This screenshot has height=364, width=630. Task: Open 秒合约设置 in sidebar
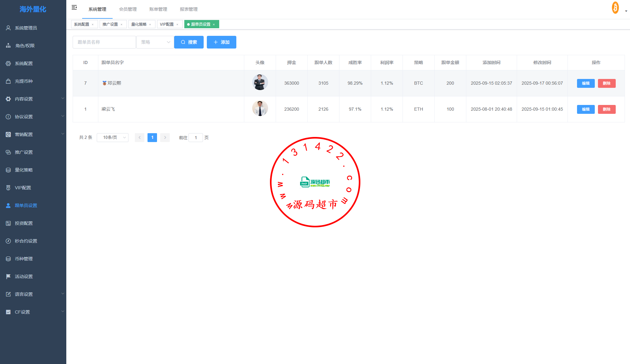pyautogui.click(x=26, y=241)
